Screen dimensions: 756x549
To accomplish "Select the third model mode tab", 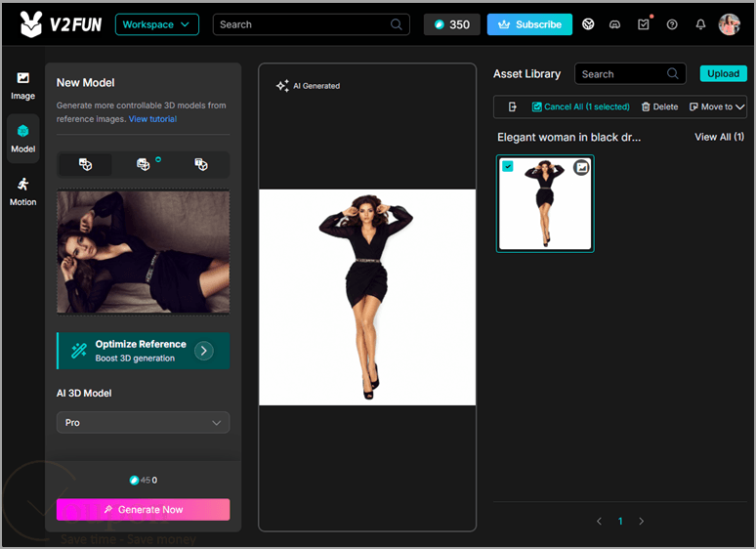I will [x=201, y=164].
